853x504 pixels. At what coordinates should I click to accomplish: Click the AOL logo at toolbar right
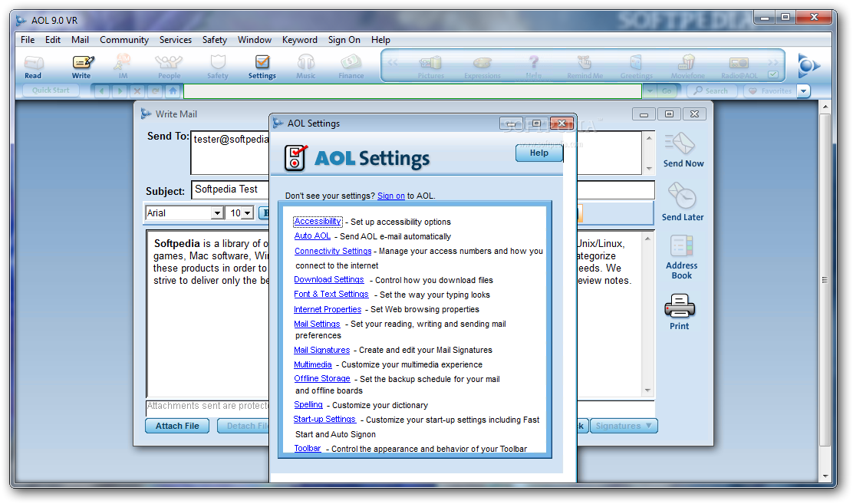tap(808, 66)
